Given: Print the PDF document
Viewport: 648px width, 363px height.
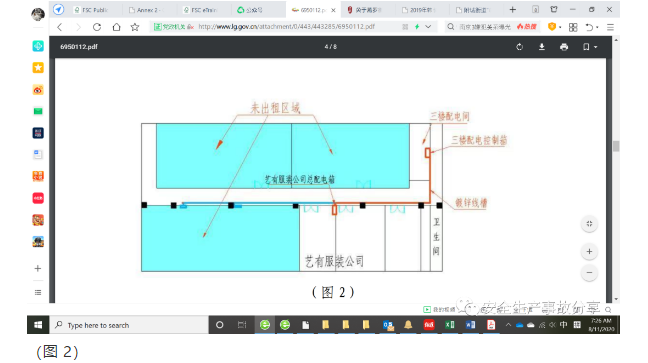Looking at the screenshot, I should click(x=564, y=47).
